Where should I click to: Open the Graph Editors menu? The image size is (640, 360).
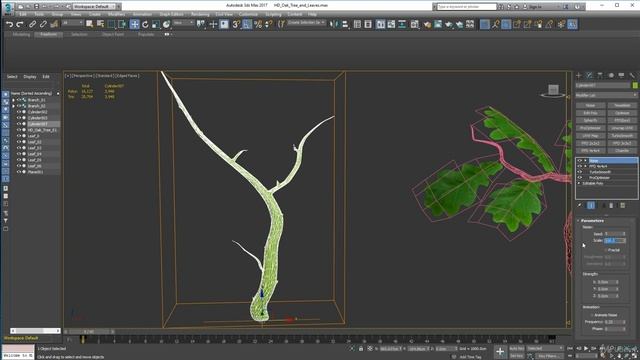point(171,14)
